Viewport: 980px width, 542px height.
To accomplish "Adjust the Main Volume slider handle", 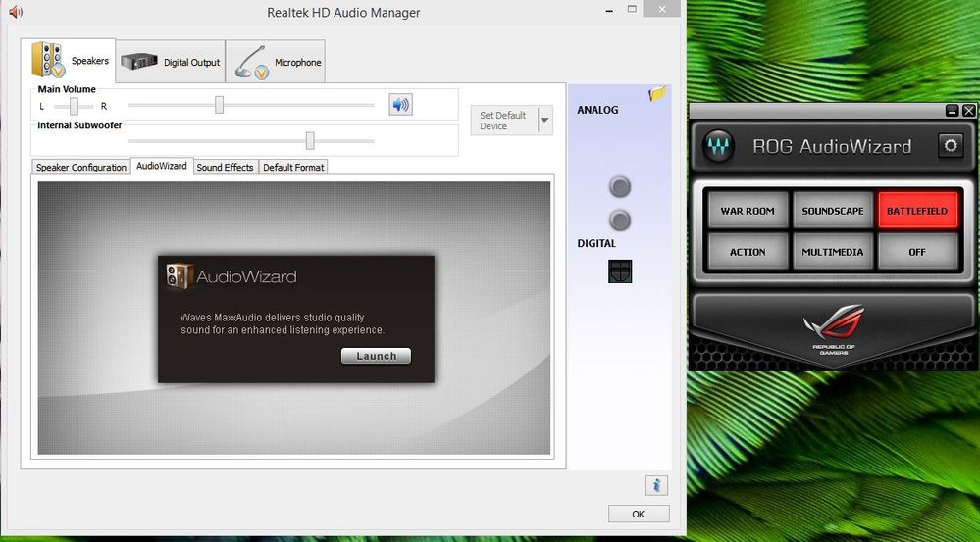I will (x=219, y=104).
